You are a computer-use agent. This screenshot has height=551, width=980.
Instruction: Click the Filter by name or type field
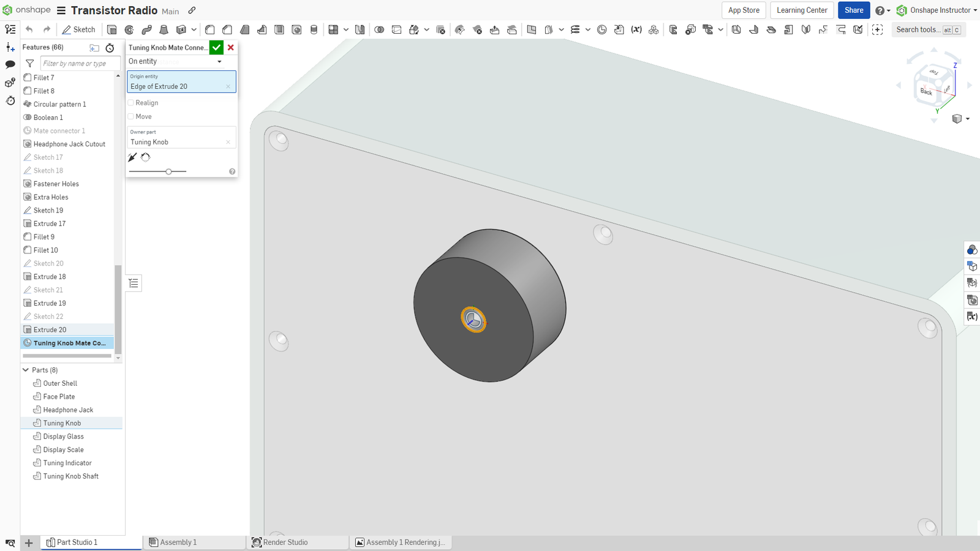tap(80, 64)
